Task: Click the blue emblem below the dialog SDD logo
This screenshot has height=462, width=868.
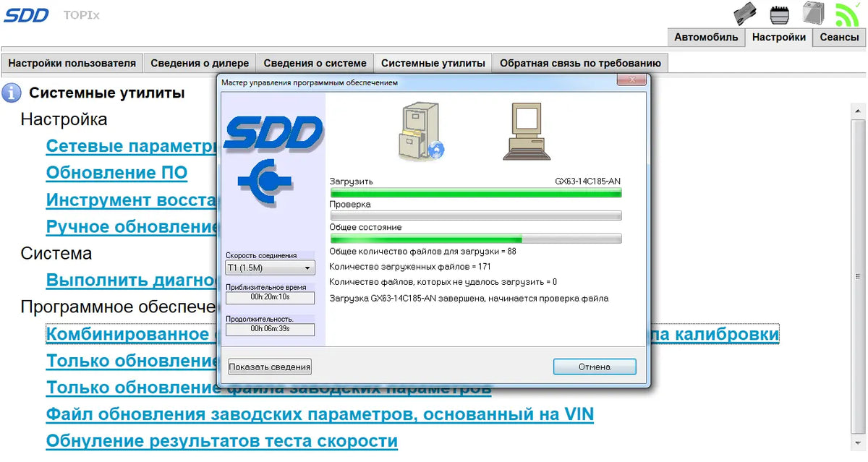Action: (264, 183)
